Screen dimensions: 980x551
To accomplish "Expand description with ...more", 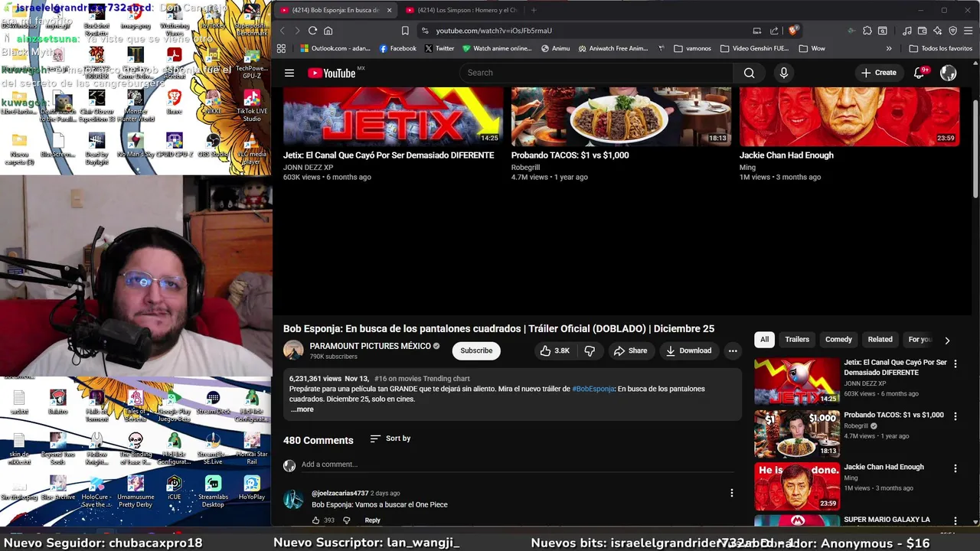I will pos(302,409).
